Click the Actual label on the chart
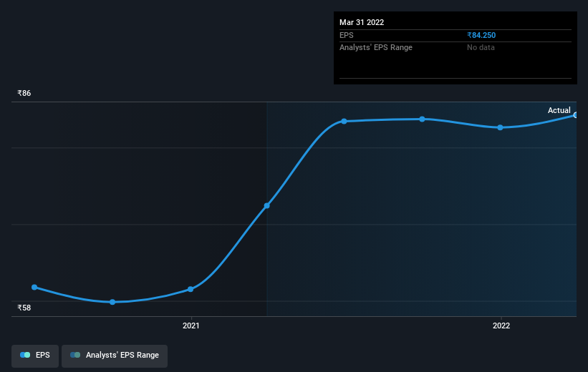The width and height of the screenshot is (588, 372). 559,110
